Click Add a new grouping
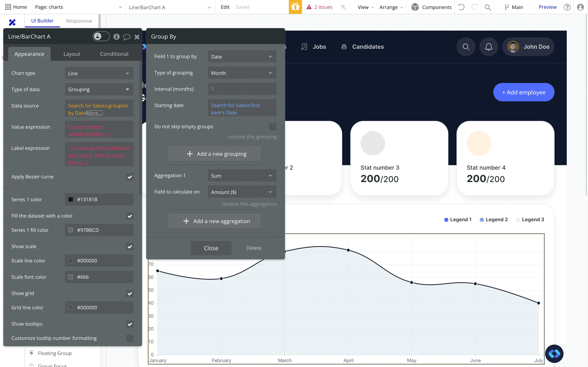 [x=214, y=153]
